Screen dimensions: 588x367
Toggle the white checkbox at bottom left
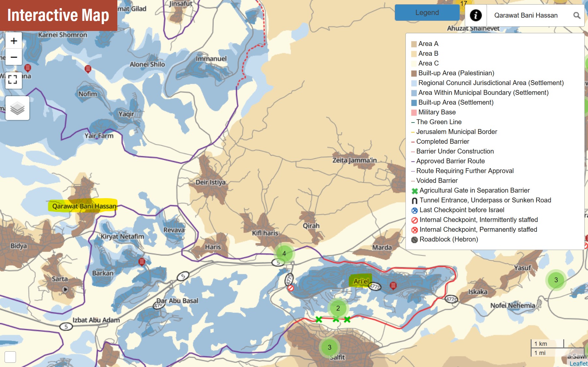(10, 357)
